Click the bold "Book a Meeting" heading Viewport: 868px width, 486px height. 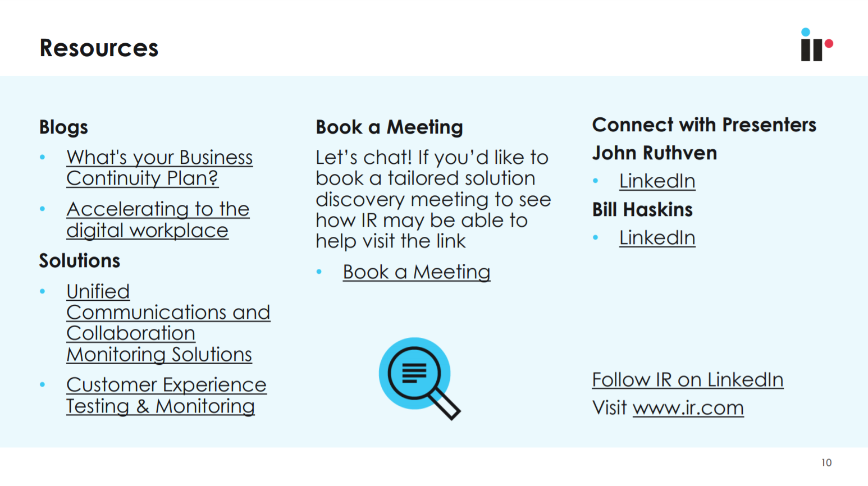(389, 127)
